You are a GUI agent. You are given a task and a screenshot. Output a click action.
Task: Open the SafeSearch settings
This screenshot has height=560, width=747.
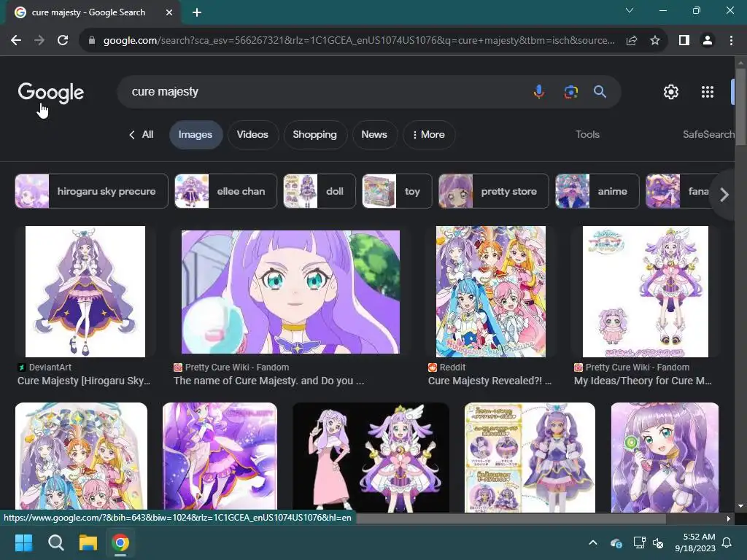tap(708, 135)
